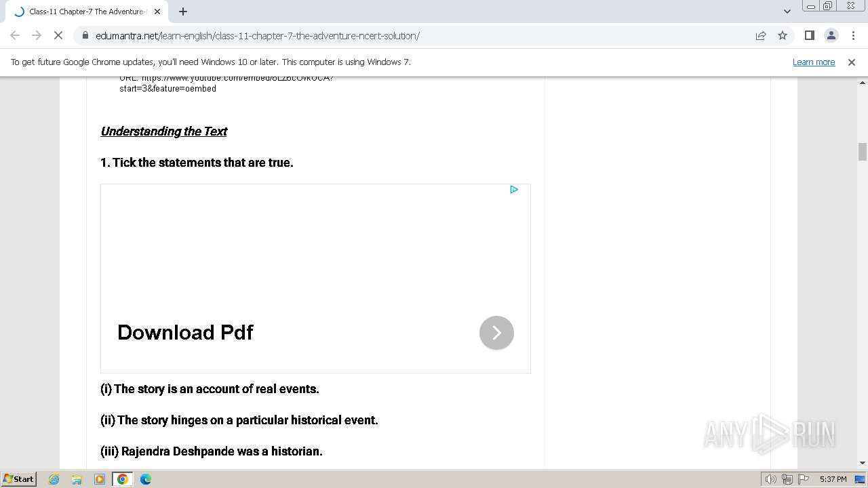Click the Understanding the Text heading
Viewport: 868px width, 488px height.
[x=163, y=131]
